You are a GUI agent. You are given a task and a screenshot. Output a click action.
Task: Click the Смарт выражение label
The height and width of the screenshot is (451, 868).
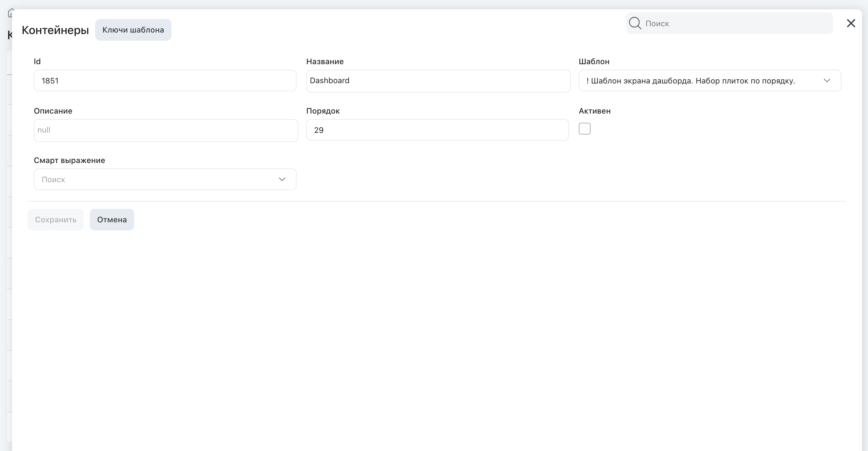coord(69,160)
